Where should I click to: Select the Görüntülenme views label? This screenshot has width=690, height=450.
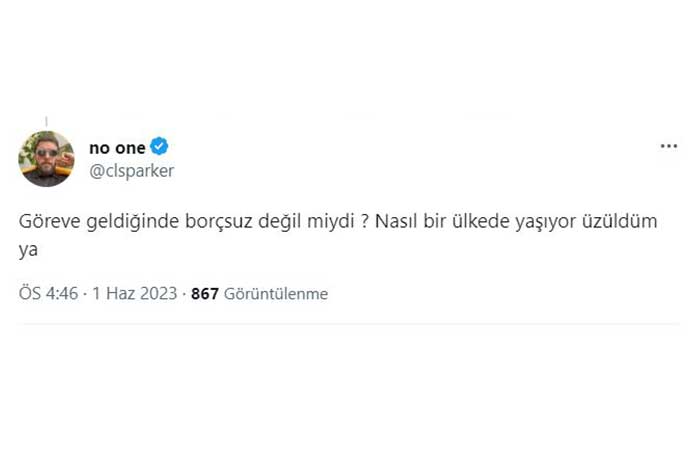click(276, 294)
